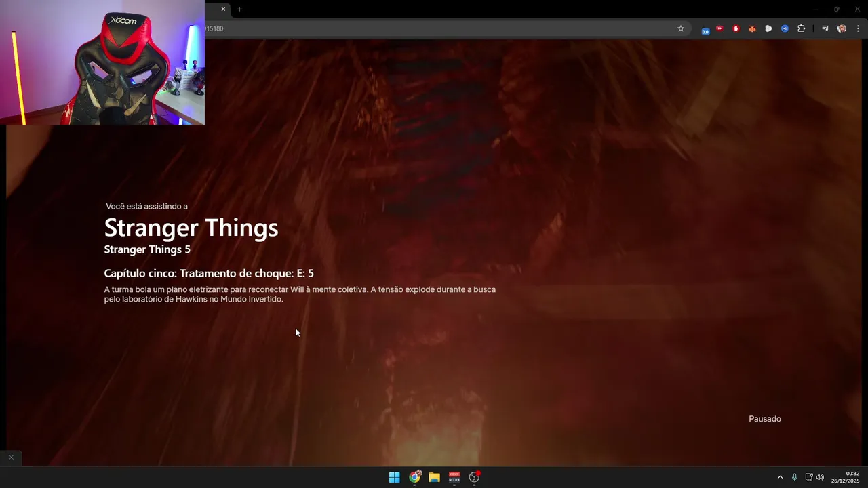
Task: Open the Windows Start menu
Action: pyautogui.click(x=394, y=477)
